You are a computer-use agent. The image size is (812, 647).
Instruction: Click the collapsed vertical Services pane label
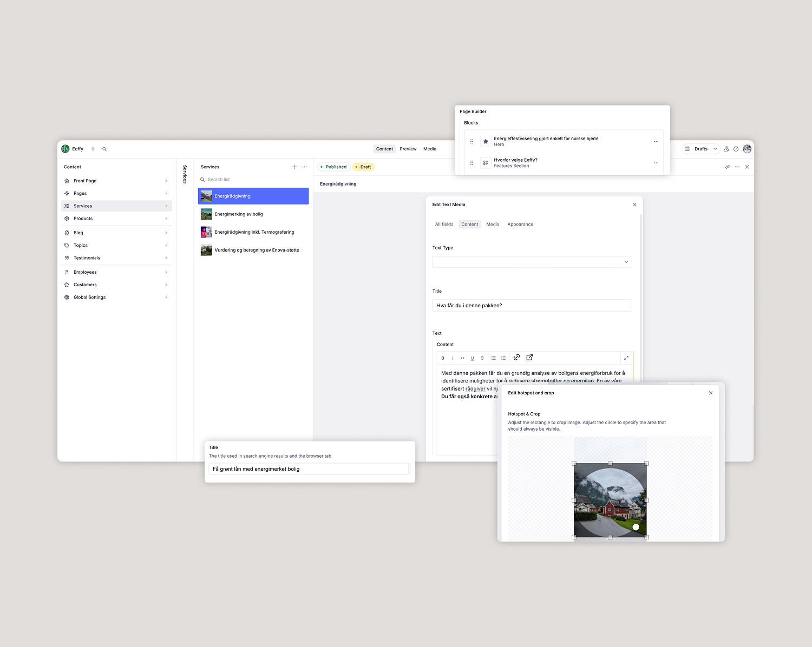click(x=185, y=174)
